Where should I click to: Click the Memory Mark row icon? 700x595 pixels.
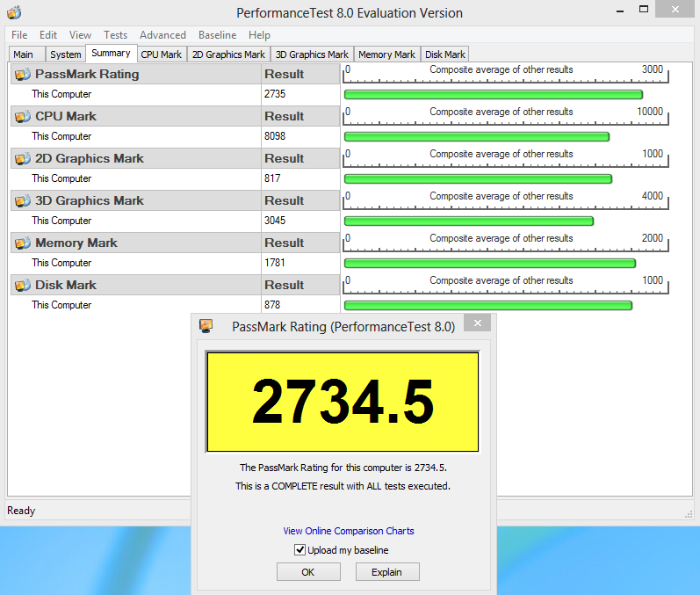[23, 243]
